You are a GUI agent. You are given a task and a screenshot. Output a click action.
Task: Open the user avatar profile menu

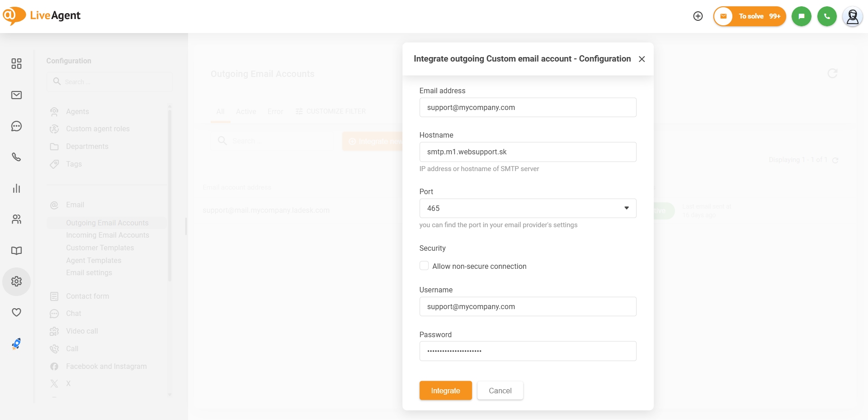click(852, 17)
